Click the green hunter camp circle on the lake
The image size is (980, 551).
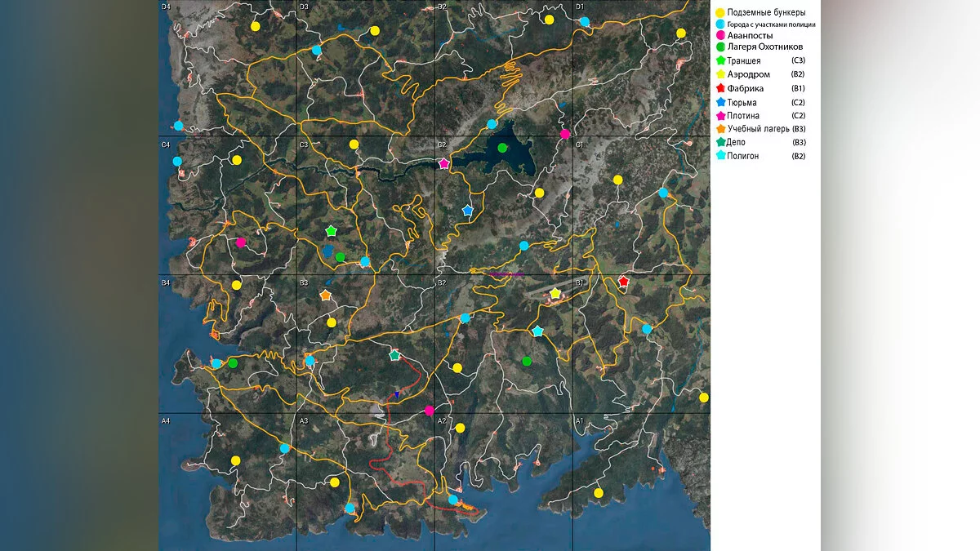click(502, 148)
